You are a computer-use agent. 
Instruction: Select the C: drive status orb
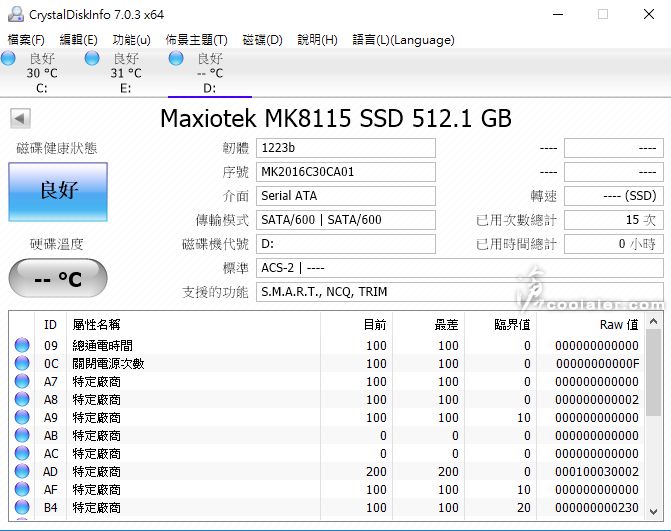click(8, 58)
